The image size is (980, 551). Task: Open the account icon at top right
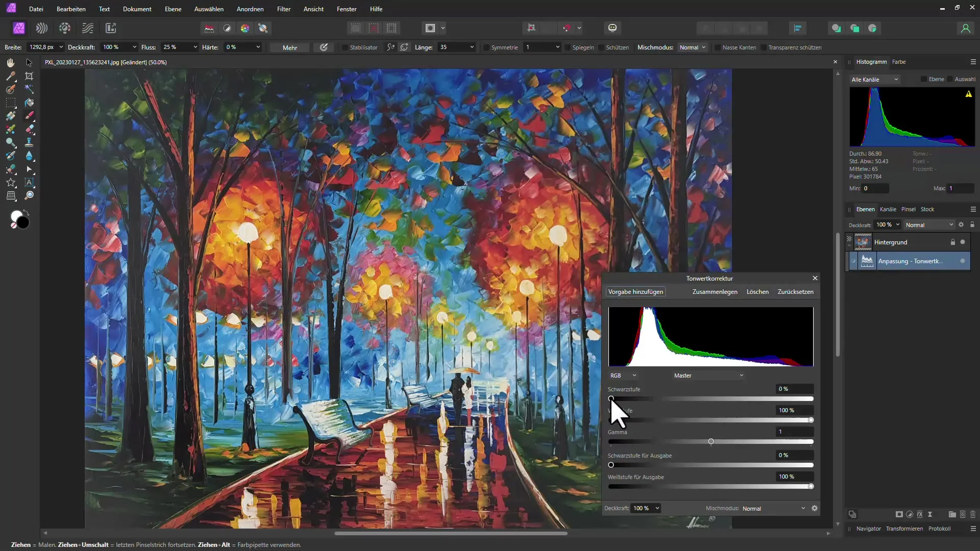click(x=965, y=28)
